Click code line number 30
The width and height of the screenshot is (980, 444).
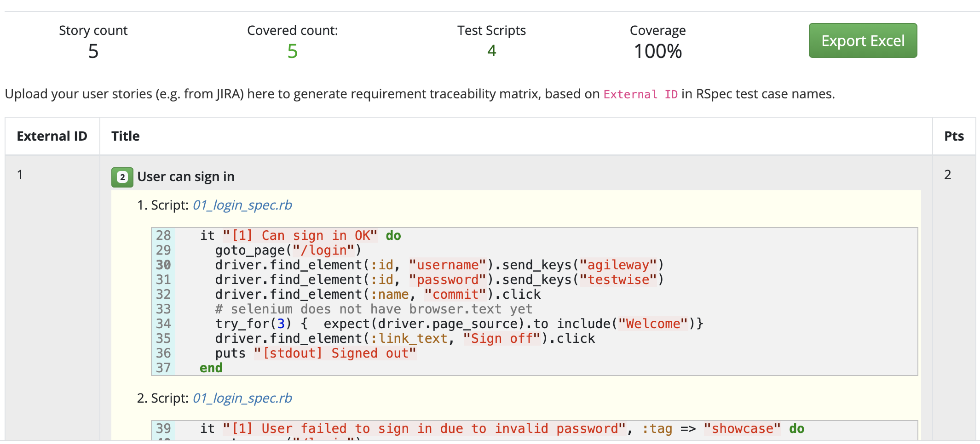click(x=163, y=265)
